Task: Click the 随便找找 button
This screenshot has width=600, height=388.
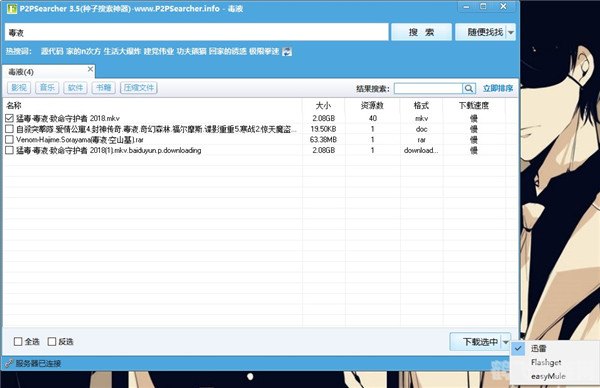Action: pos(485,33)
